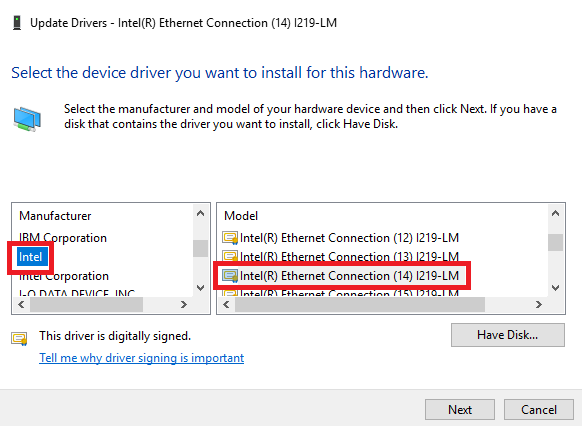Cancel the driver update wizard

coord(539,410)
